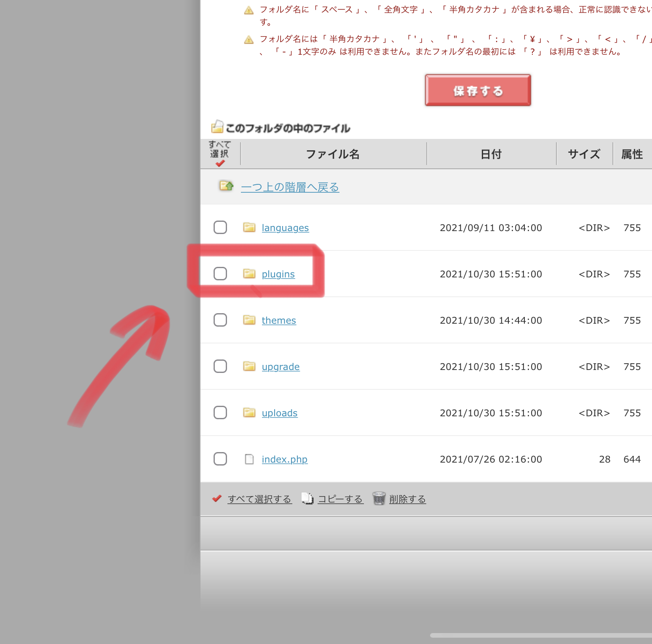Click the index.php file icon

pyautogui.click(x=249, y=459)
